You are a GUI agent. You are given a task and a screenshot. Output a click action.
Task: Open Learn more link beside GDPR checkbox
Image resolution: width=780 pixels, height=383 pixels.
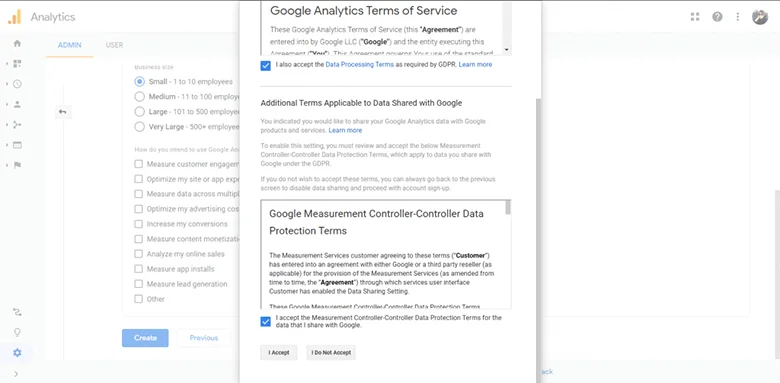[475, 65]
